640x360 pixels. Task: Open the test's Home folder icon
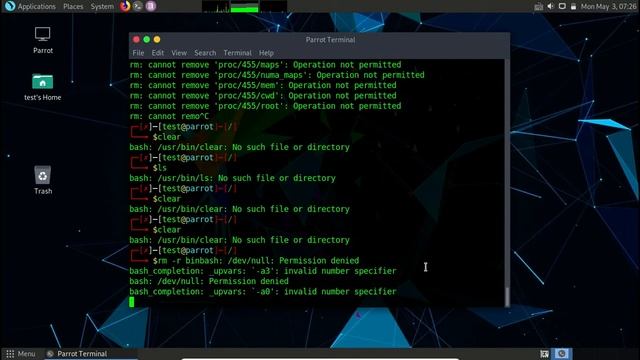pyautogui.click(x=42, y=87)
